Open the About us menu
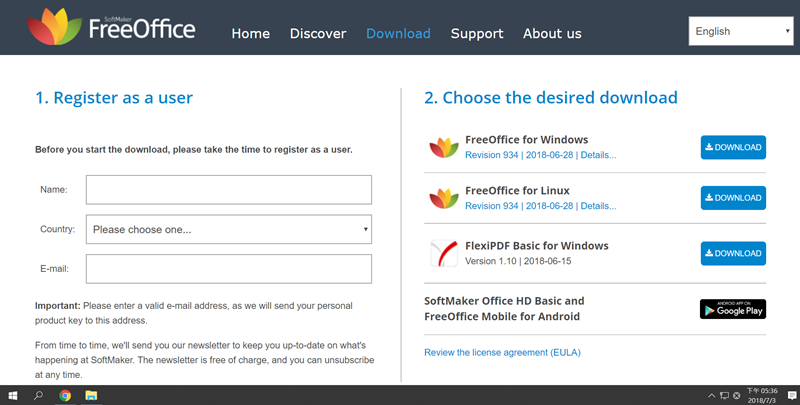800x405 pixels. coord(552,34)
